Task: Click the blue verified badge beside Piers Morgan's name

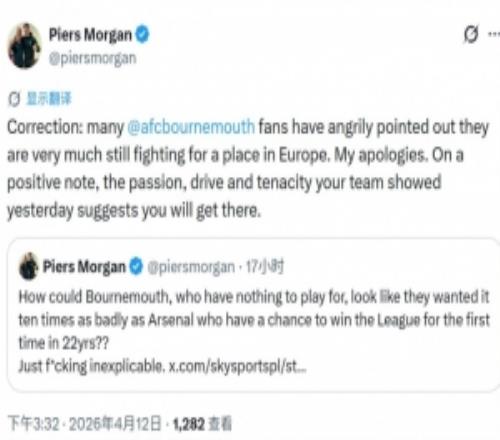Action: (142, 34)
